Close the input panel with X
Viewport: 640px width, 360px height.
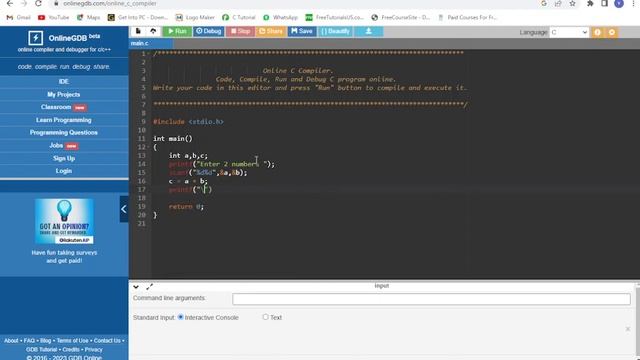click(628, 329)
